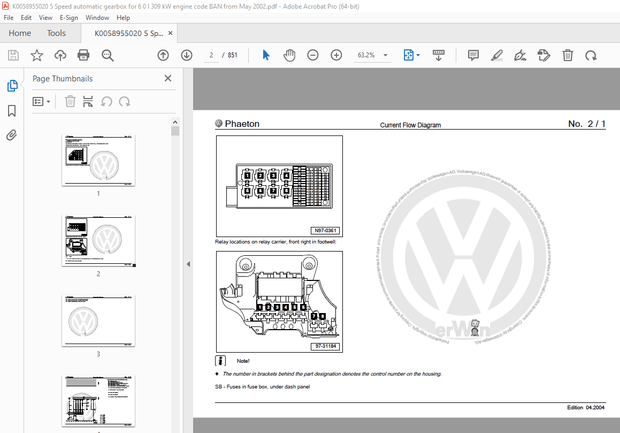Open the Edit menu
The width and height of the screenshot is (620, 433).
tap(26, 18)
